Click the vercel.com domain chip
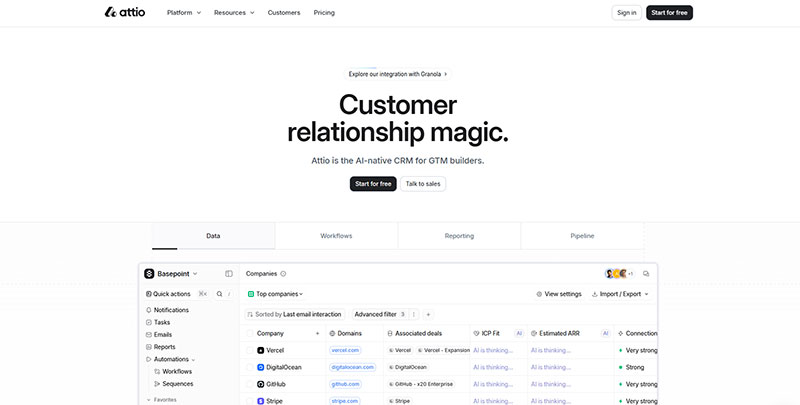Image resolution: width=800 pixels, height=405 pixels. (344, 350)
